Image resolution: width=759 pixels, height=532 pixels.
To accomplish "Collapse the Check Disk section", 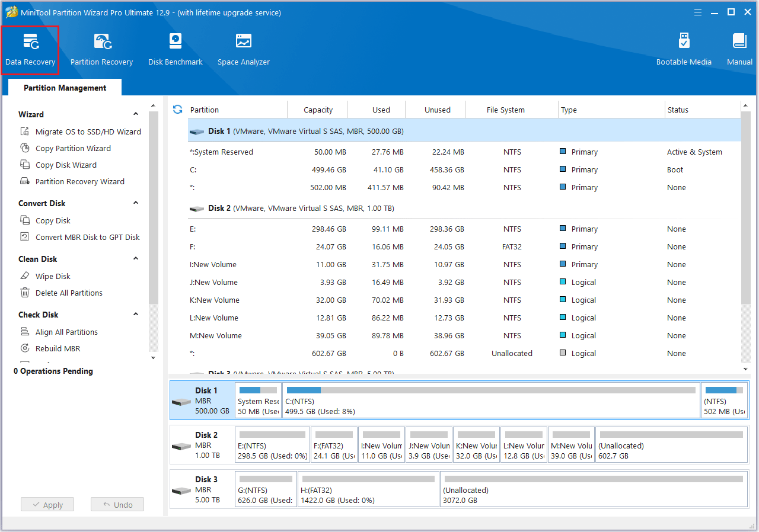I will [x=136, y=315].
